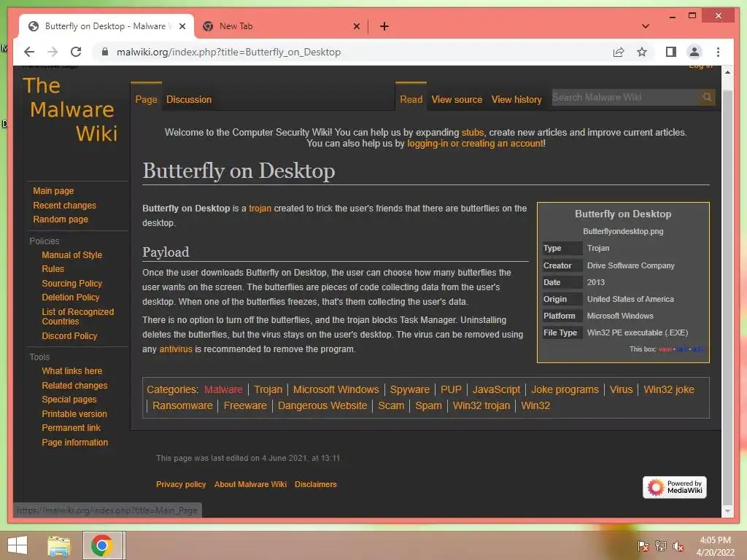Image resolution: width=747 pixels, height=560 pixels.
Task: Open the View history tab
Action: tap(516, 99)
